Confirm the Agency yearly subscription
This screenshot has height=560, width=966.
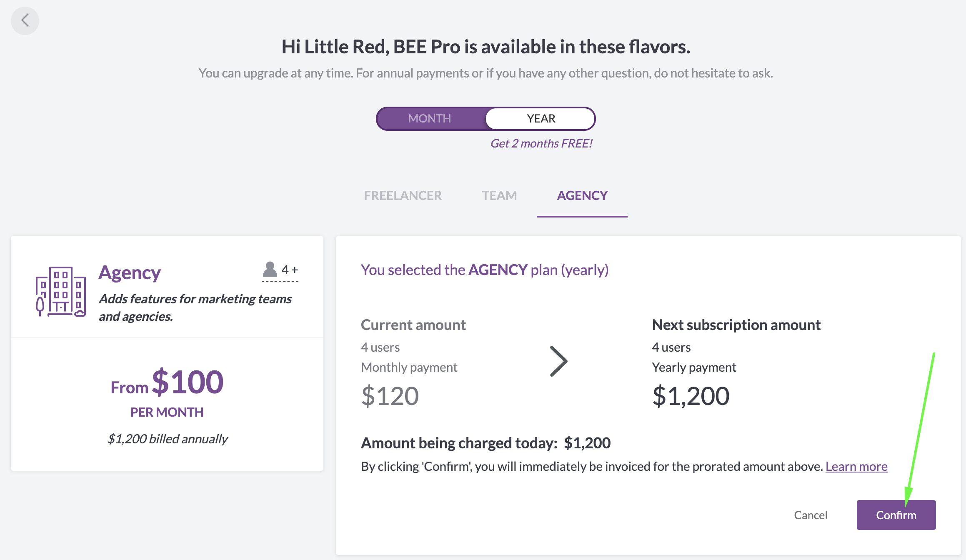[x=896, y=515]
